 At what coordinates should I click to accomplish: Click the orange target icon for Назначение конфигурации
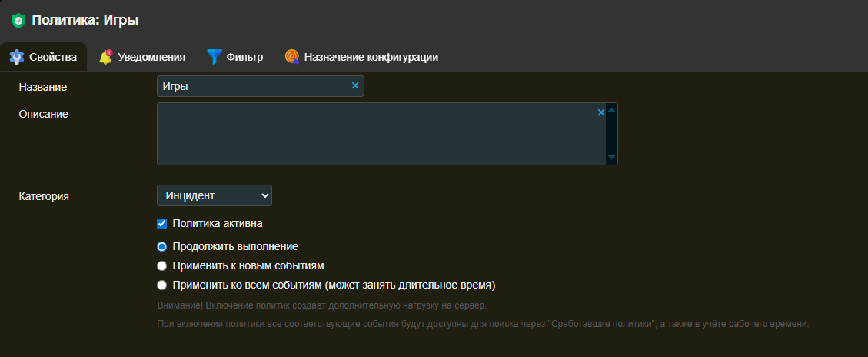(291, 57)
